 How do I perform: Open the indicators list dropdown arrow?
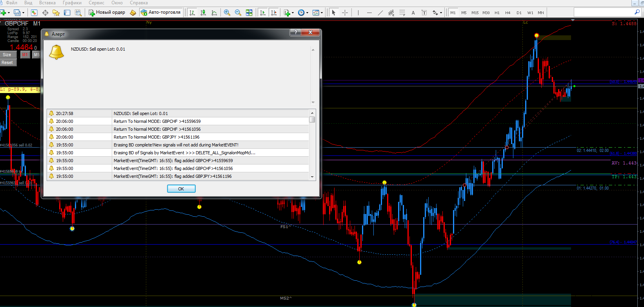(293, 13)
